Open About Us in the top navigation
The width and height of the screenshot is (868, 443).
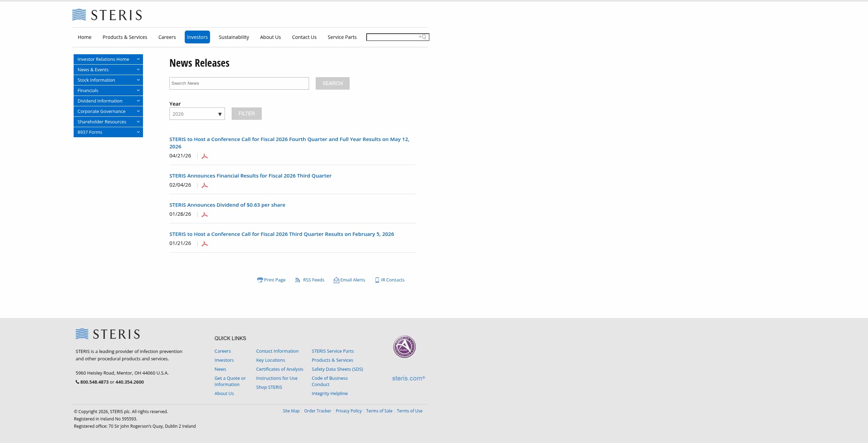click(270, 37)
